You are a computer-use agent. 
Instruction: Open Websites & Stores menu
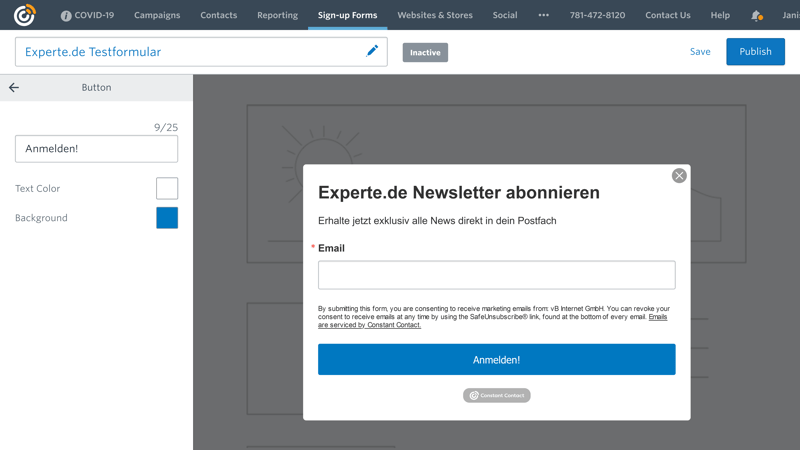click(435, 15)
